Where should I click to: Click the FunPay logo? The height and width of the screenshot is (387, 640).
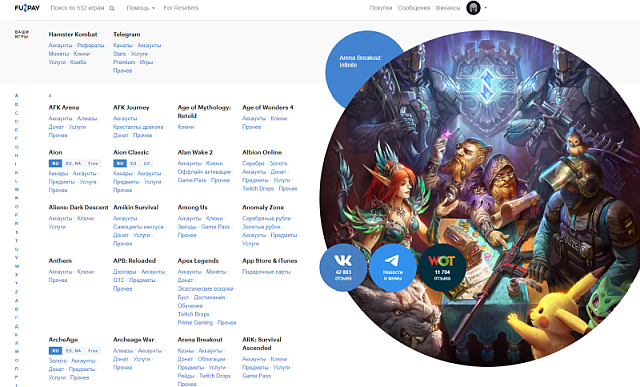pyautogui.click(x=27, y=8)
